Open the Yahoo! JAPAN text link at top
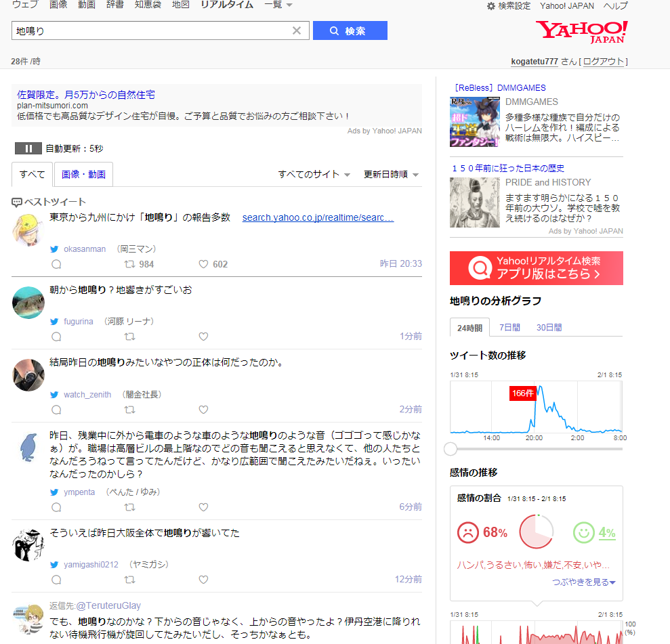This screenshot has height=644, width=670. tap(567, 6)
